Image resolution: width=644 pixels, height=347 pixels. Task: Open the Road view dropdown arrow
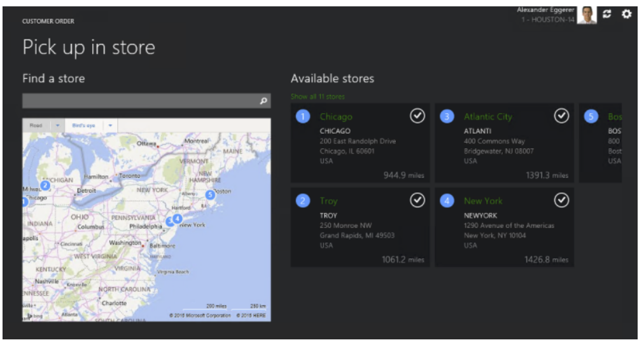tap(57, 125)
